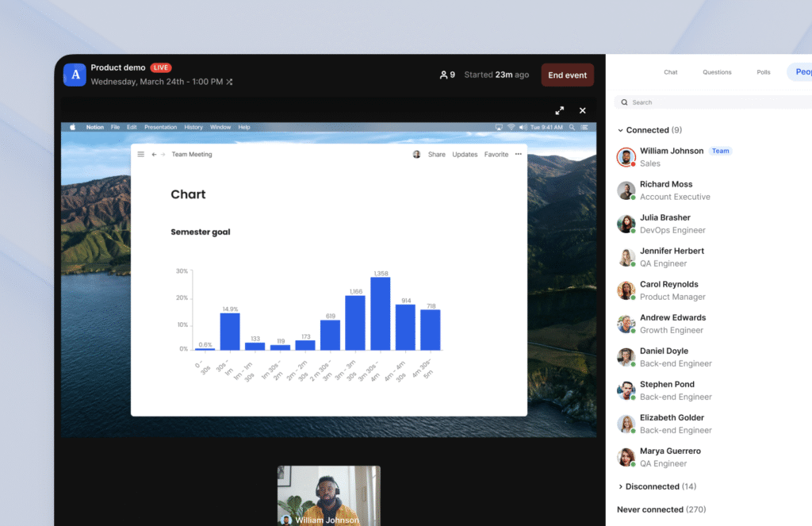Click the attendee count icon

pos(443,75)
